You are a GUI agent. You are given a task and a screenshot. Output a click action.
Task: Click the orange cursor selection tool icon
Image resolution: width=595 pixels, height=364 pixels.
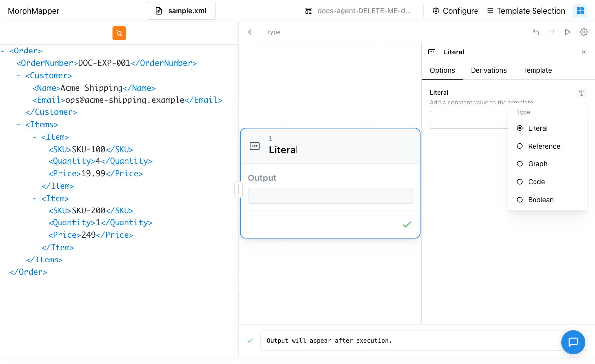119,33
